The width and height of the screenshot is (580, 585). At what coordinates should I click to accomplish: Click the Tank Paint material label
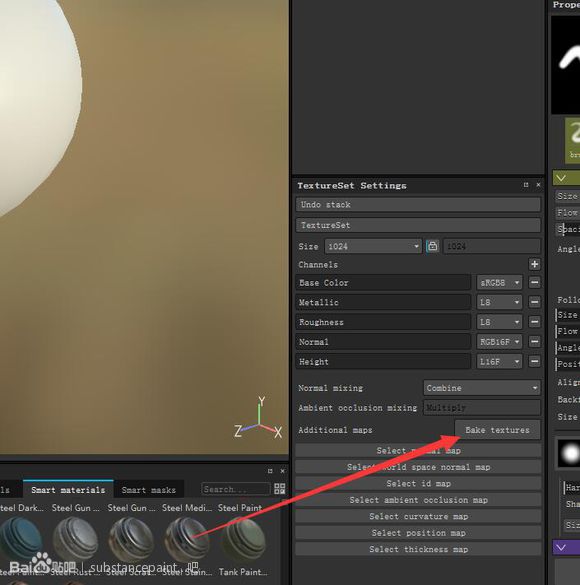coord(243,572)
